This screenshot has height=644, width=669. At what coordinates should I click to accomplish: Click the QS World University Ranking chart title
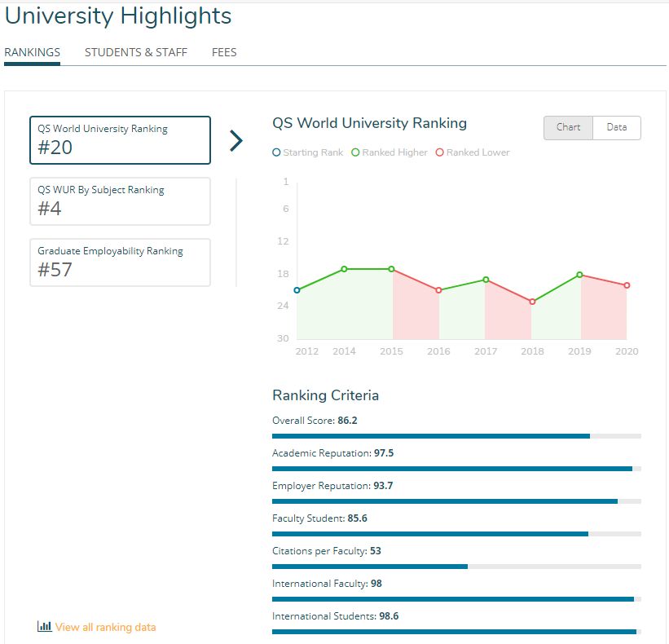tap(369, 123)
